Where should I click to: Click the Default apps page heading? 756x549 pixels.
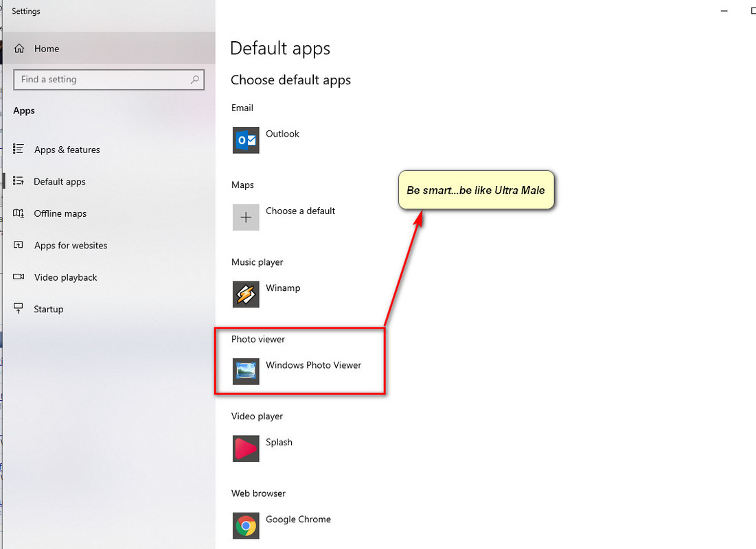(x=280, y=49)
